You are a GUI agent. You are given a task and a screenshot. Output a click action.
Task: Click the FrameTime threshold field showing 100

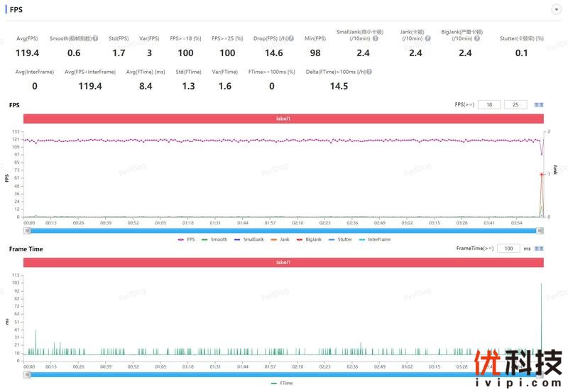[508, 249]
